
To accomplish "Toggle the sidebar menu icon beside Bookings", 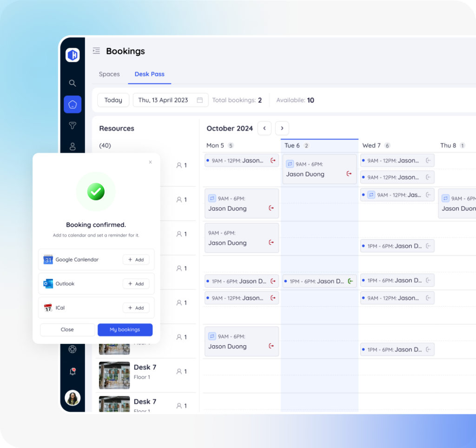I will click(x=96, y=51).
